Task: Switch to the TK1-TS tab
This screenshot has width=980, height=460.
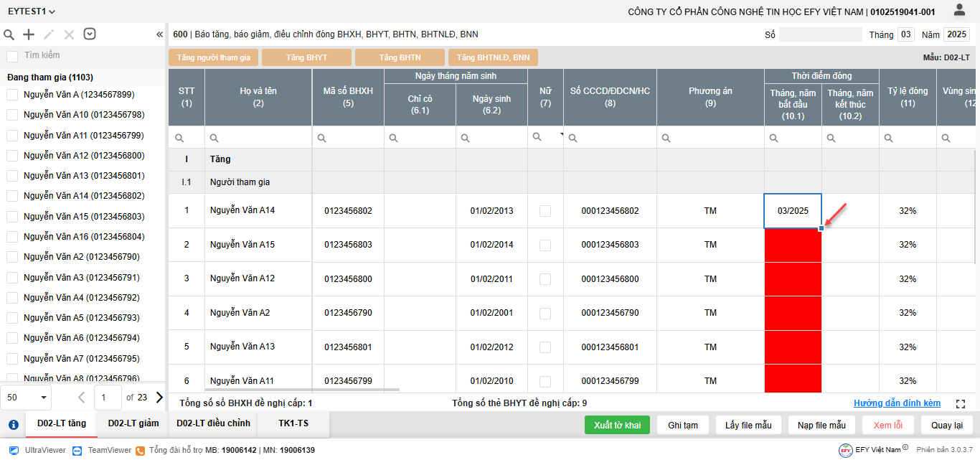Action: [x=293, y=423]
